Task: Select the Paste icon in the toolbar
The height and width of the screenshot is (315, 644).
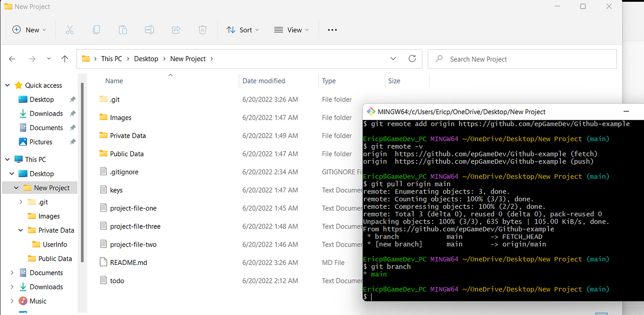Action: click(123, 29)
